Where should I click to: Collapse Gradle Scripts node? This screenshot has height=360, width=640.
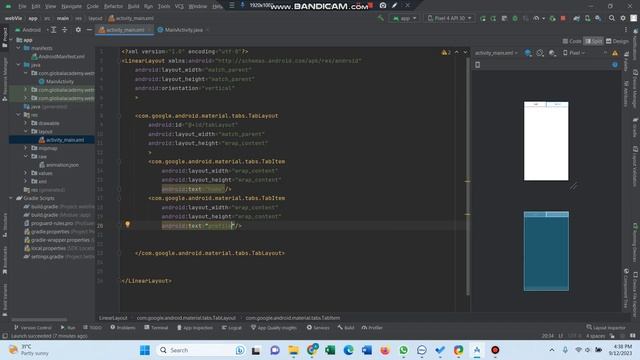tap(11, 198)
